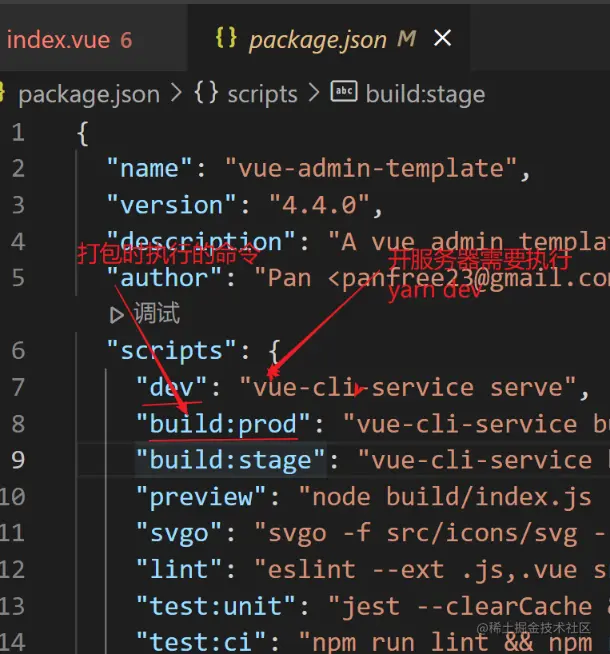Click the debug play triangle icon

[116, 315]
